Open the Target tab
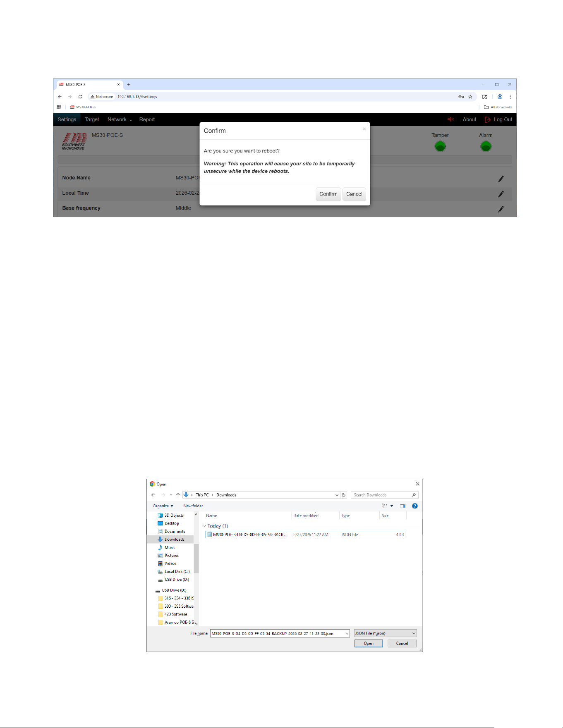 pos(92,119)
